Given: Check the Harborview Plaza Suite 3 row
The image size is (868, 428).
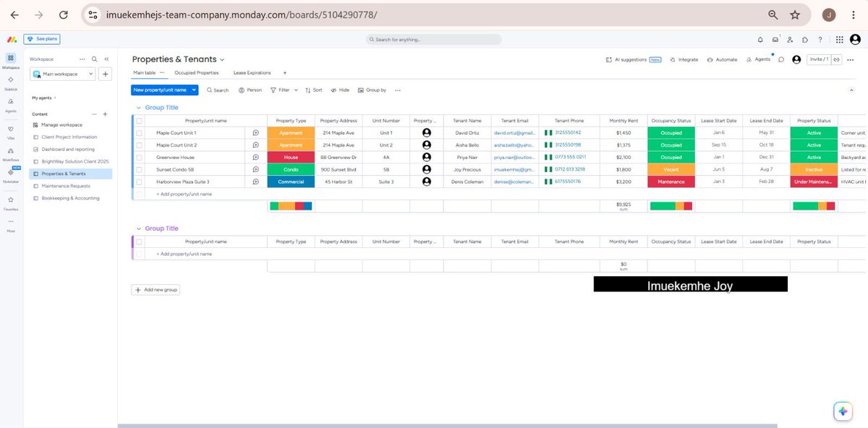Looking at the screenshot, I should tap(139, 181).
